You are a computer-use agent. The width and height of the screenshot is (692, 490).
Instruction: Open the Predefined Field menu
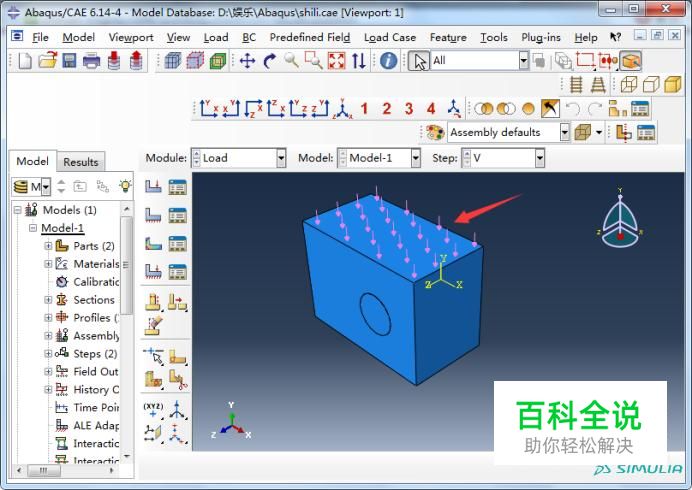310,38
